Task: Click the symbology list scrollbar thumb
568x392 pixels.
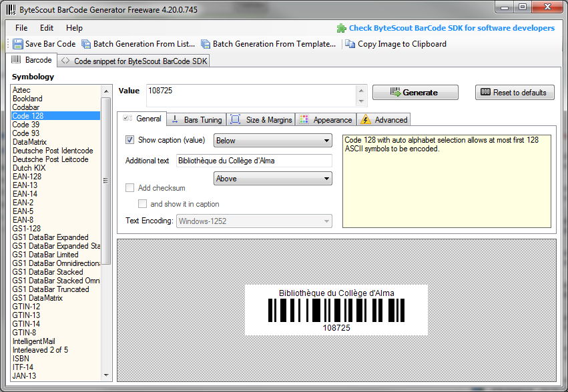Action: [105, 181]
